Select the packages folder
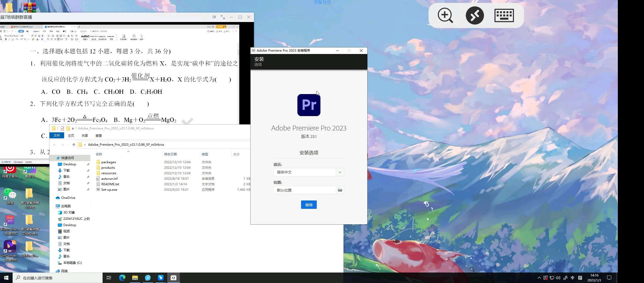 (108, 162)
